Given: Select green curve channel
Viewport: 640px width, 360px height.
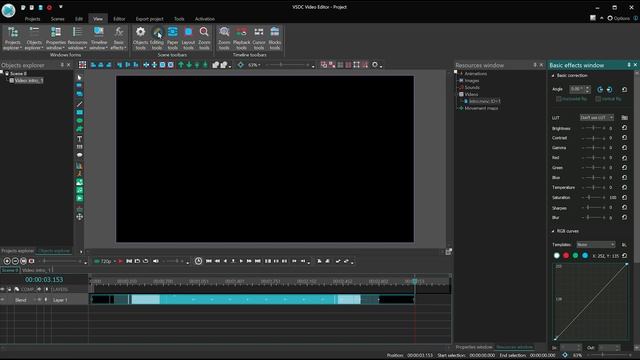Looking at the screenshot, I should (576, 256).
